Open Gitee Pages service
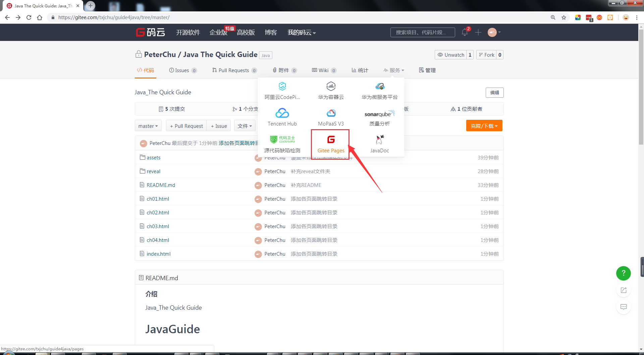 [330, 144]
